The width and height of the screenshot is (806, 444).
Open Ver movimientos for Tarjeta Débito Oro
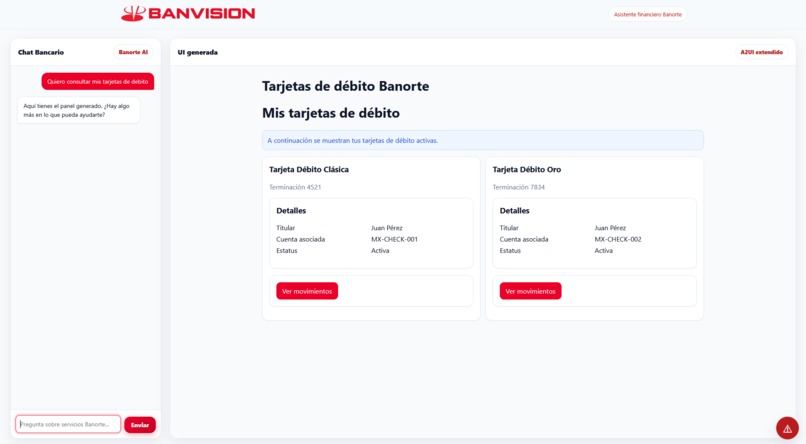[x=530, y=291]
